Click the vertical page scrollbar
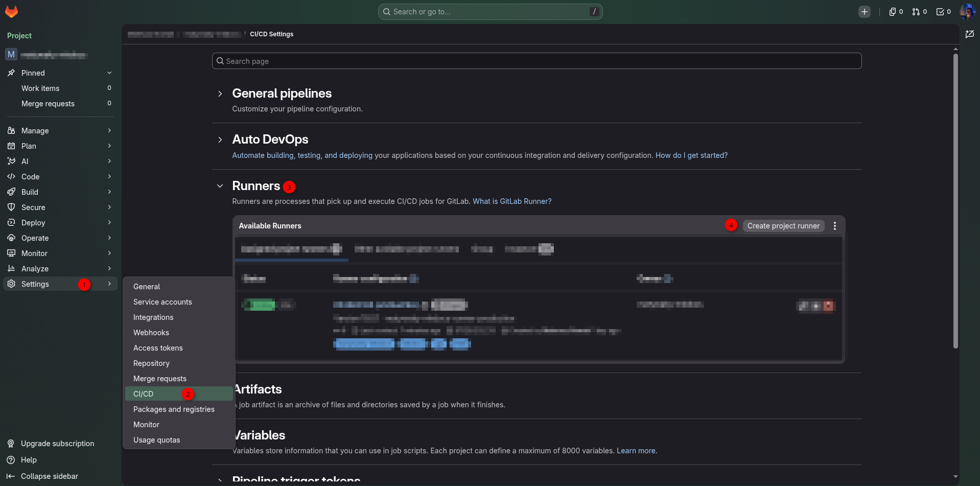The height and width of the screenshot is (486, 980). 955,201
